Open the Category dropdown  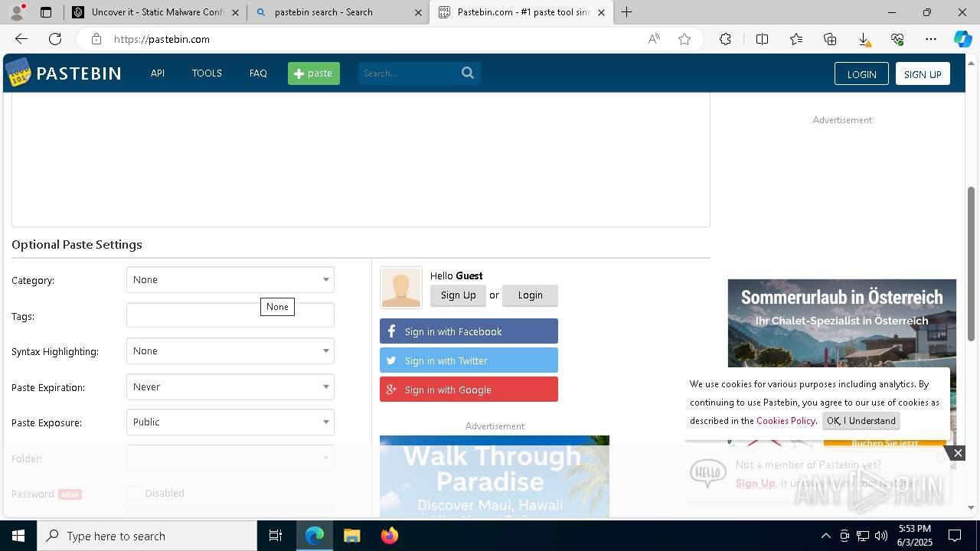tap(230, 280)
